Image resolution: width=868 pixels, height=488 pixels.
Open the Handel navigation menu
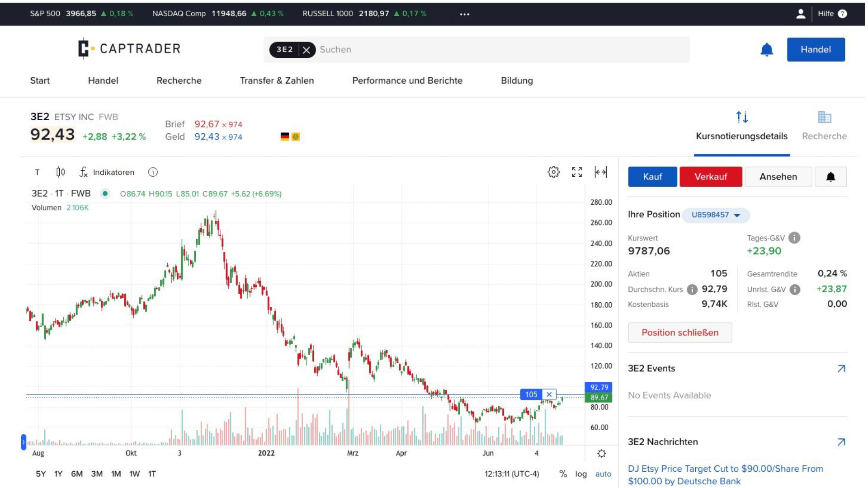coord(103,80)
